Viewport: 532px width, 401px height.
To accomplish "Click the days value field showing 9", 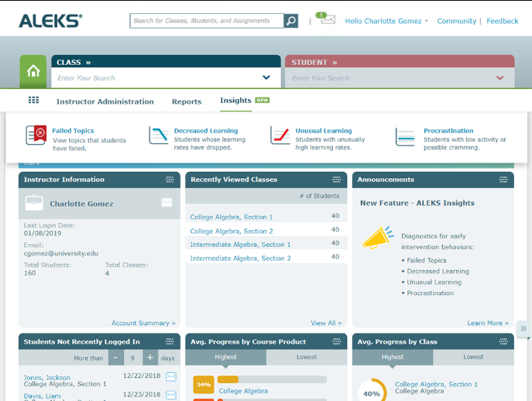I will tap(132, 358).
